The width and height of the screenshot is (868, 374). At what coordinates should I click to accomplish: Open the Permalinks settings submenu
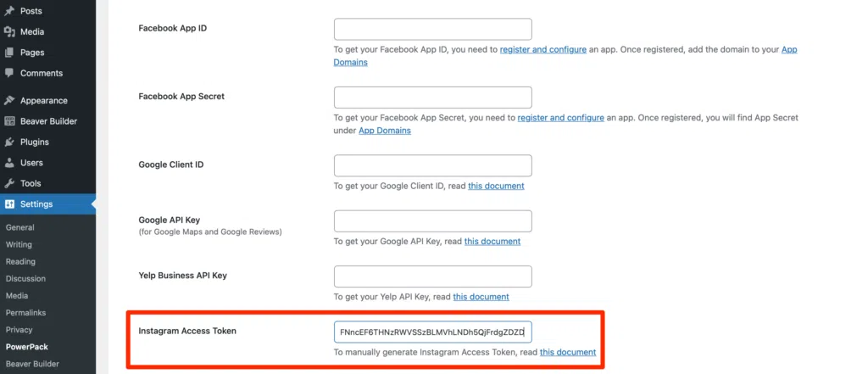pos(25,313)
